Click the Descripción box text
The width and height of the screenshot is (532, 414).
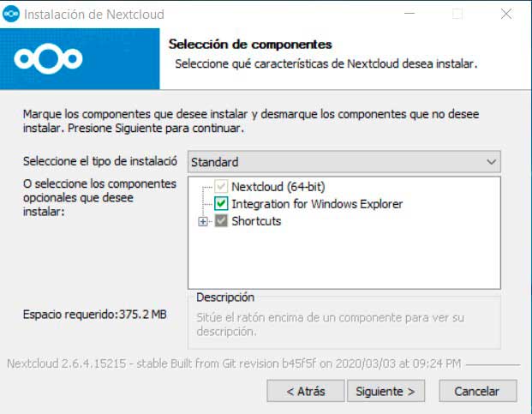330,324
